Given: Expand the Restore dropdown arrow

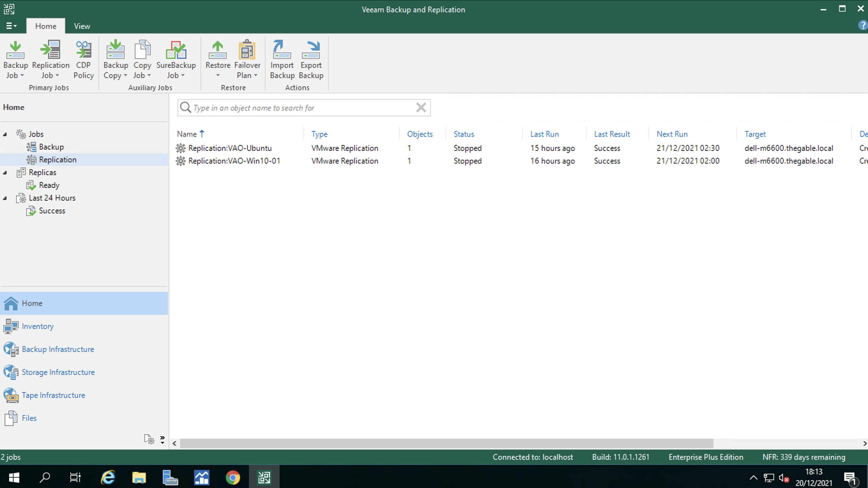Looking at the screenshot, I should pos(218,76).
